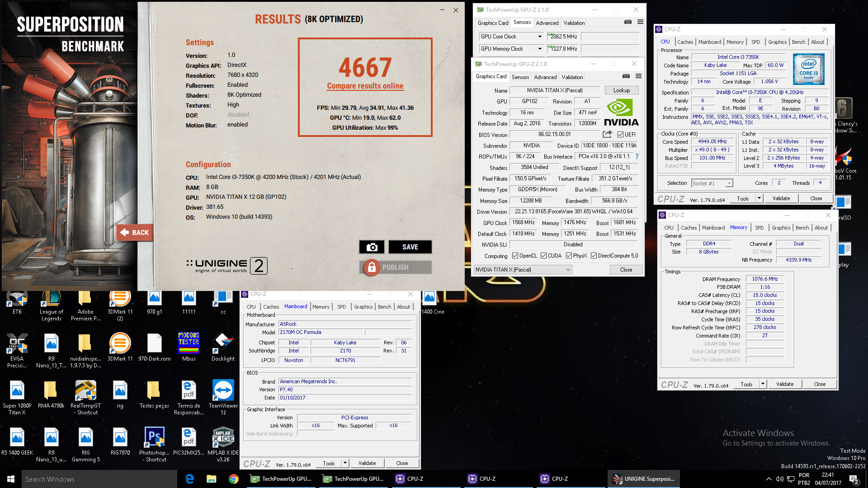Open Photoshop shortcut on desktop

point(154,445)
